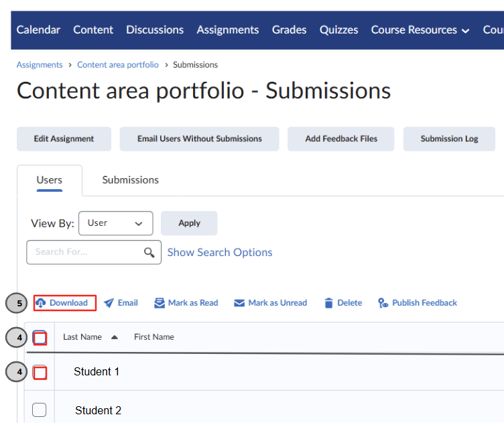Click the Email paper plane icon

coord(109,303)
